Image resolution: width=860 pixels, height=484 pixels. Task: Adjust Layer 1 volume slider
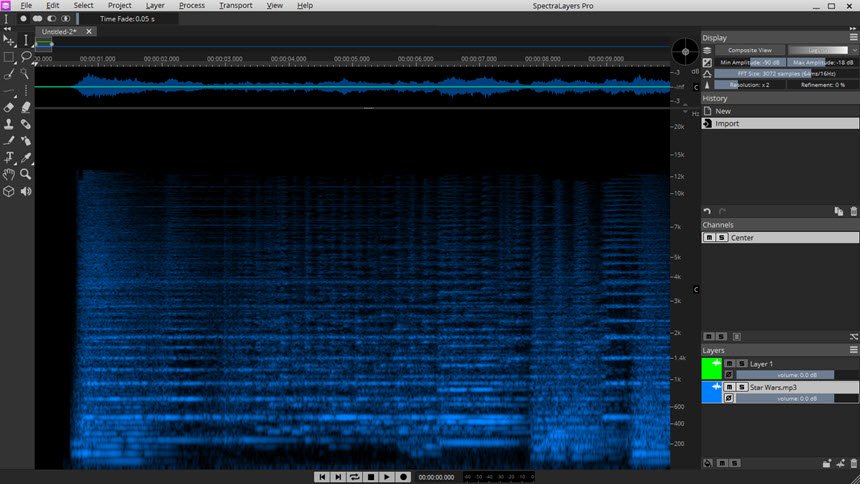(797, 375)
